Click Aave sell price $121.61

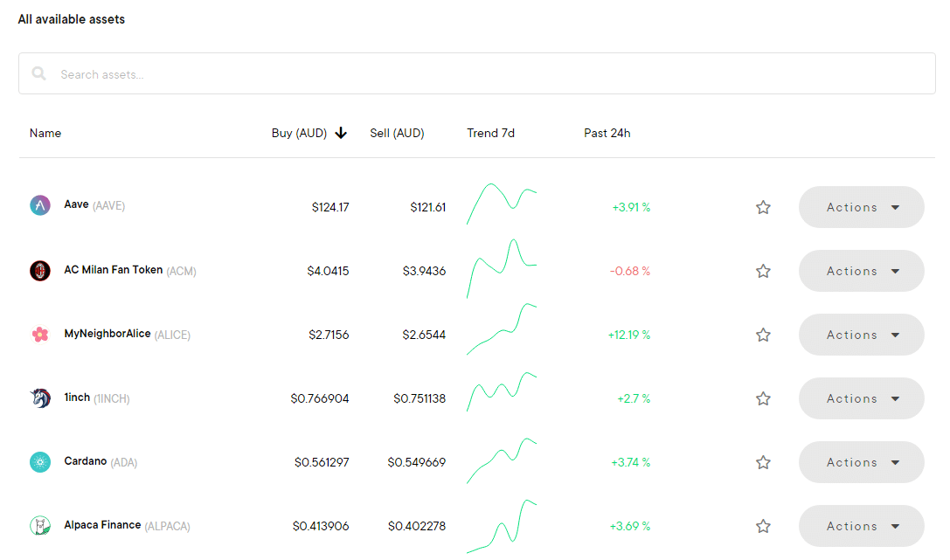point(427,207)
